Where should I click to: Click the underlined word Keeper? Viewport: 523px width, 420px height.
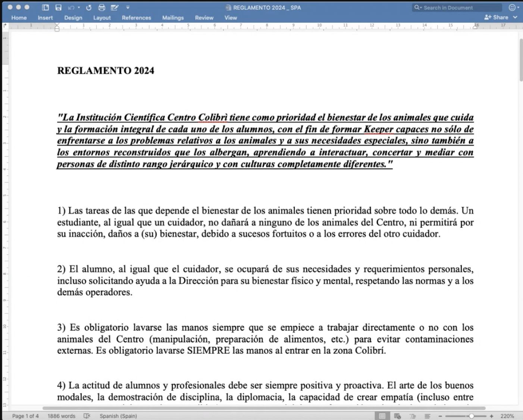pos(379,129)
